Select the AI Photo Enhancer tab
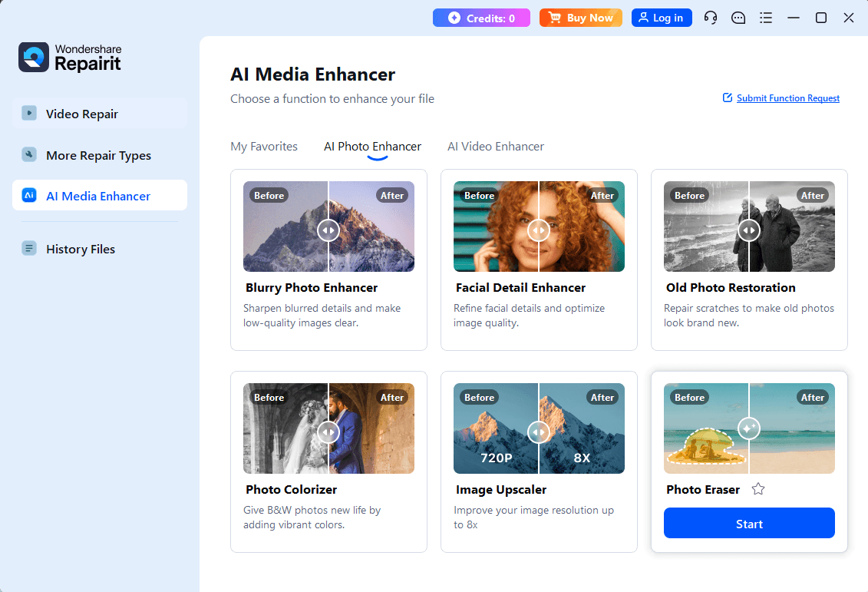This screenshot has height=592, width=868. (372, 146)
